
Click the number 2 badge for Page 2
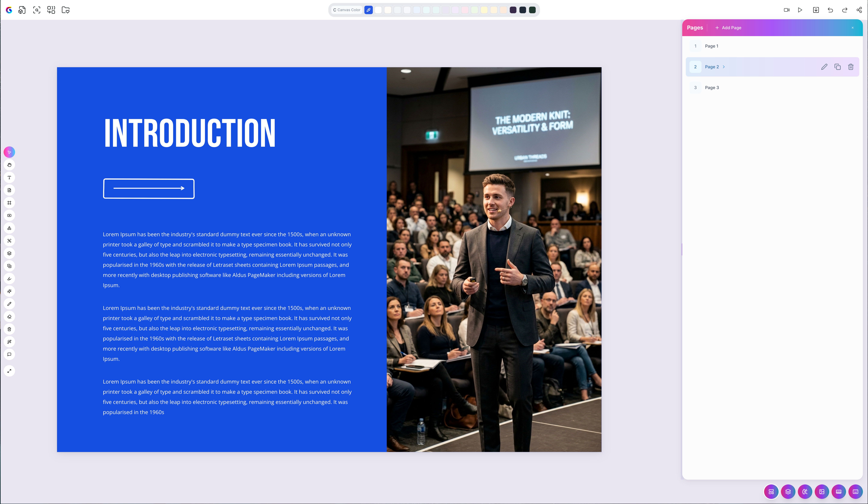(x=695, y=67)
